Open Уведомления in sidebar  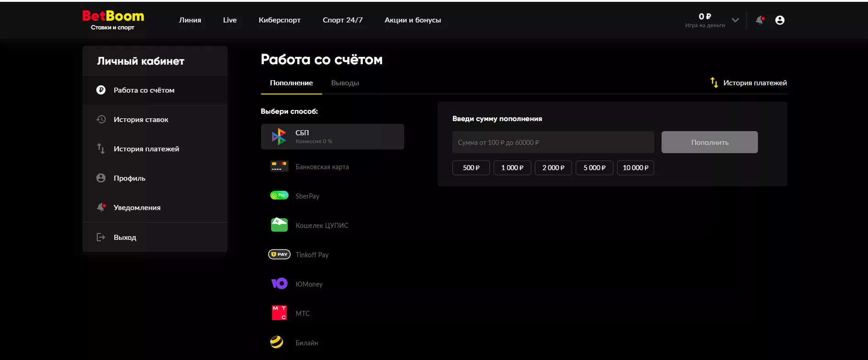(155, 207)
